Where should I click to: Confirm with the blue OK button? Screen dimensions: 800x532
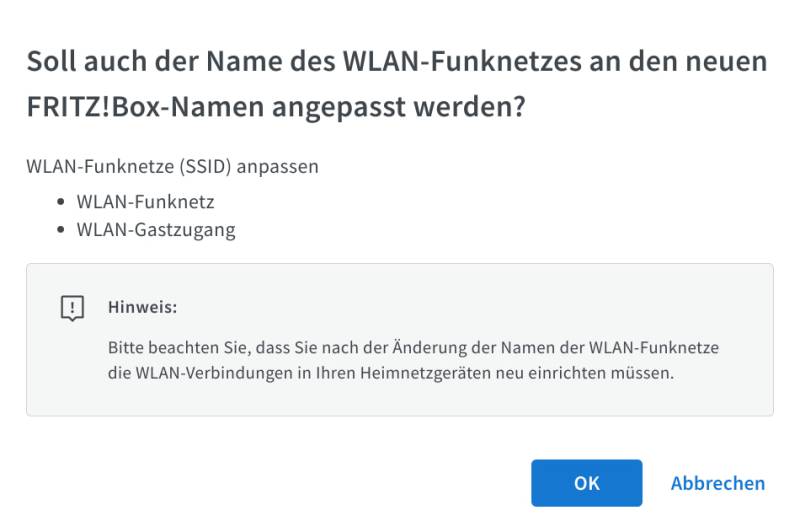pos(586,483)
